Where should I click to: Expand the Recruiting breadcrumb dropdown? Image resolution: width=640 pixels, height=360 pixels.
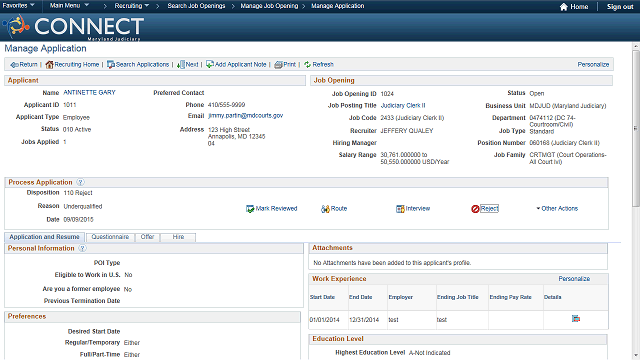tap(131, 6)
